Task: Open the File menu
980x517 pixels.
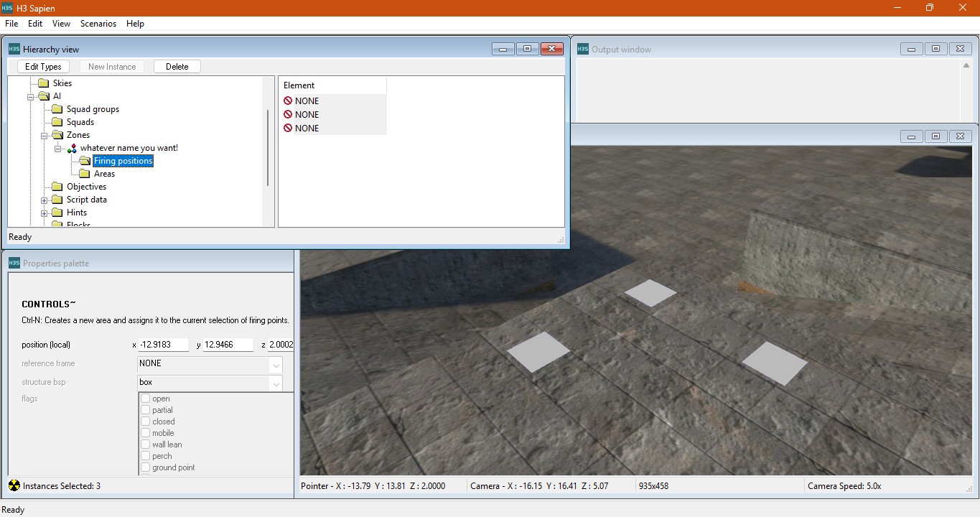Action: pyautogui.click(x=11, y=24)
